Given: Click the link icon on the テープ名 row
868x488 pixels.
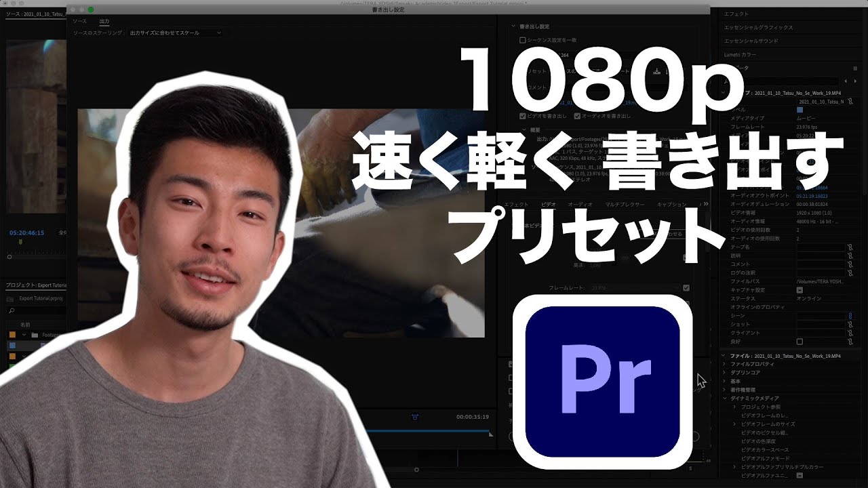Looking at the screenshot, I should (x=850, y=247).
